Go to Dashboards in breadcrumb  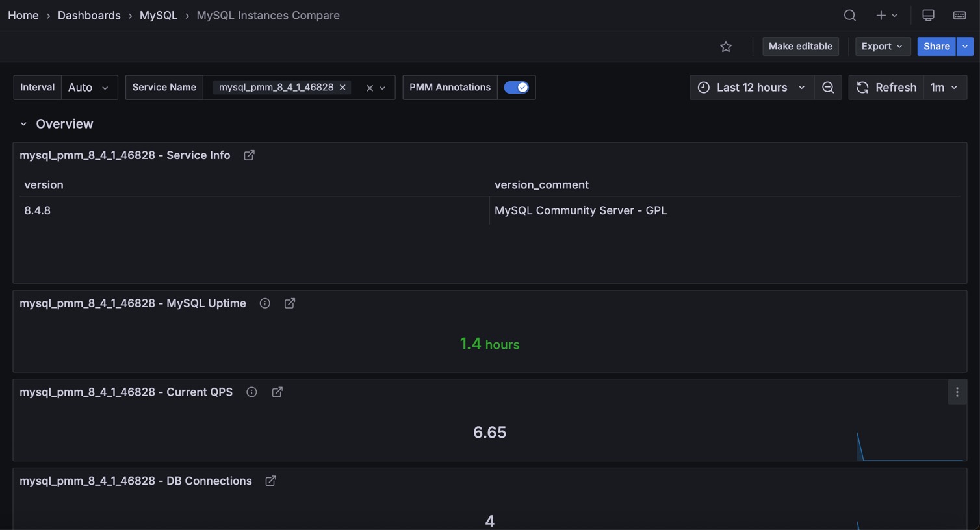pos(89,15)
